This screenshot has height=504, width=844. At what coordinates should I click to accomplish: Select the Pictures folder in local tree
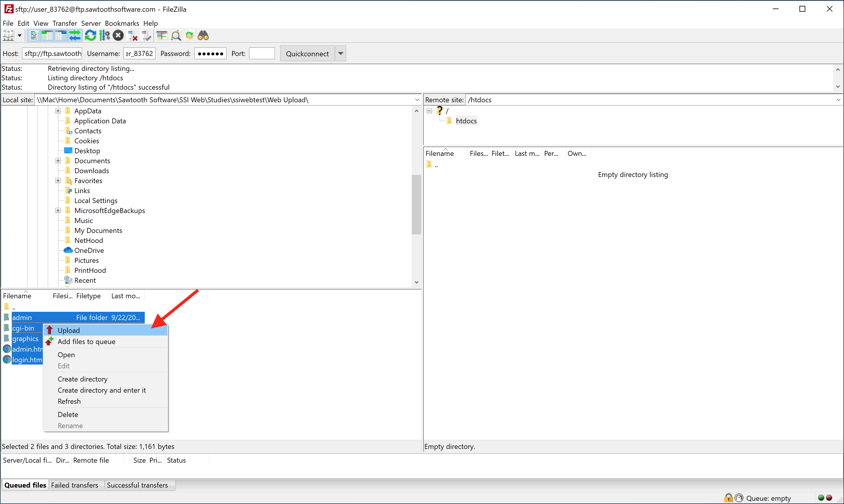[86, 260]
